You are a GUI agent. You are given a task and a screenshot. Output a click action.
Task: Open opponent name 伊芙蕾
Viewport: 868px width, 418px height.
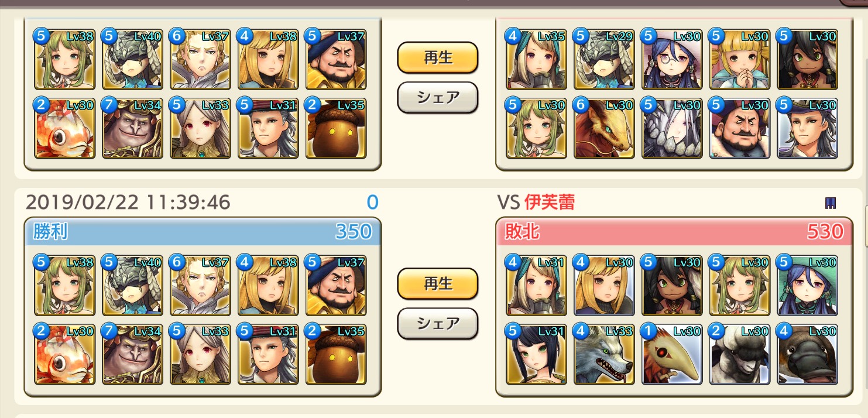[550, 203]
